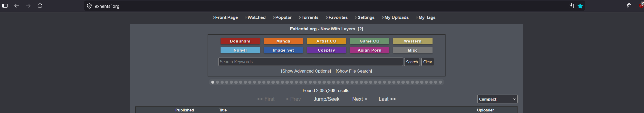Image resolution: width=644 pixels, height=113 pixels.
Task: Select the last dot in the page-dot strip
Action: click(x=440, y=82)
